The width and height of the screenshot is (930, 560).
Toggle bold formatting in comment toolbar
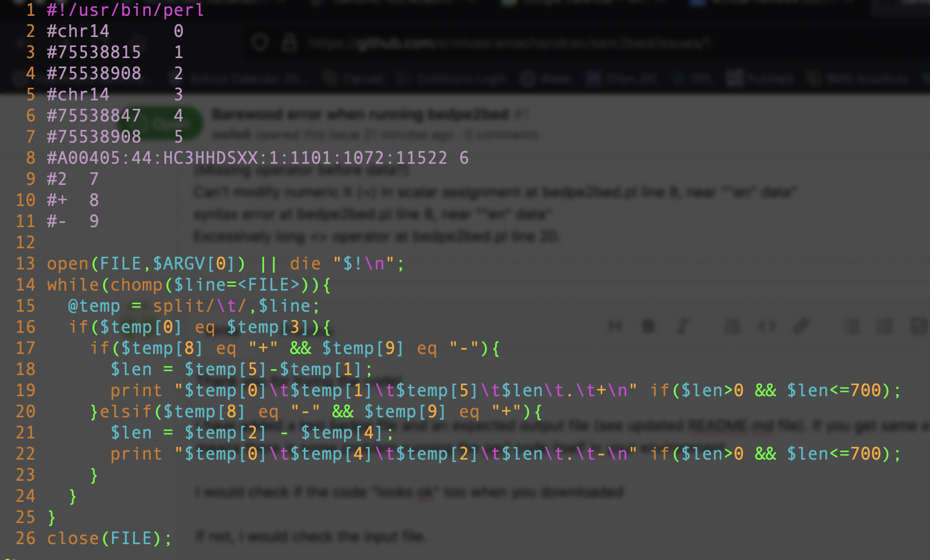point(648,327)
